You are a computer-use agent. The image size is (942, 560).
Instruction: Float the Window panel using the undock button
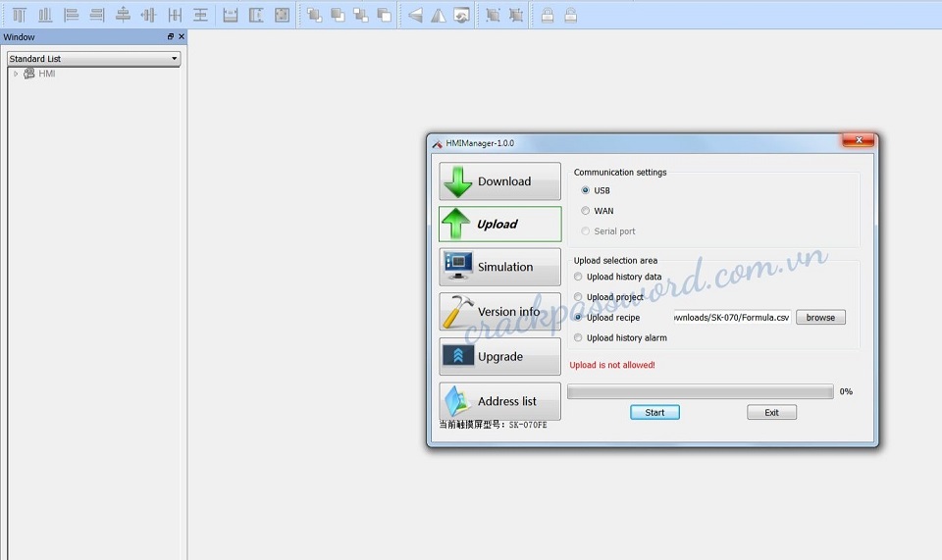point(171,37)
